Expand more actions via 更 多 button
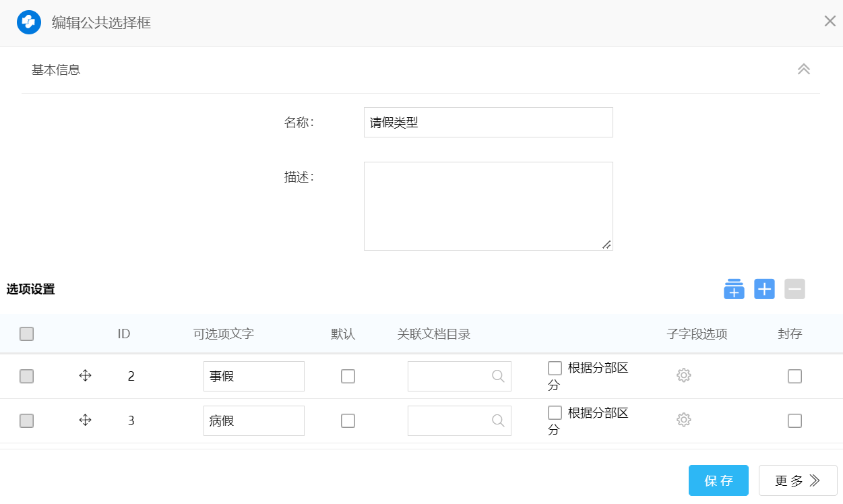This screenshot has width=843, height=504. (798, 480)
